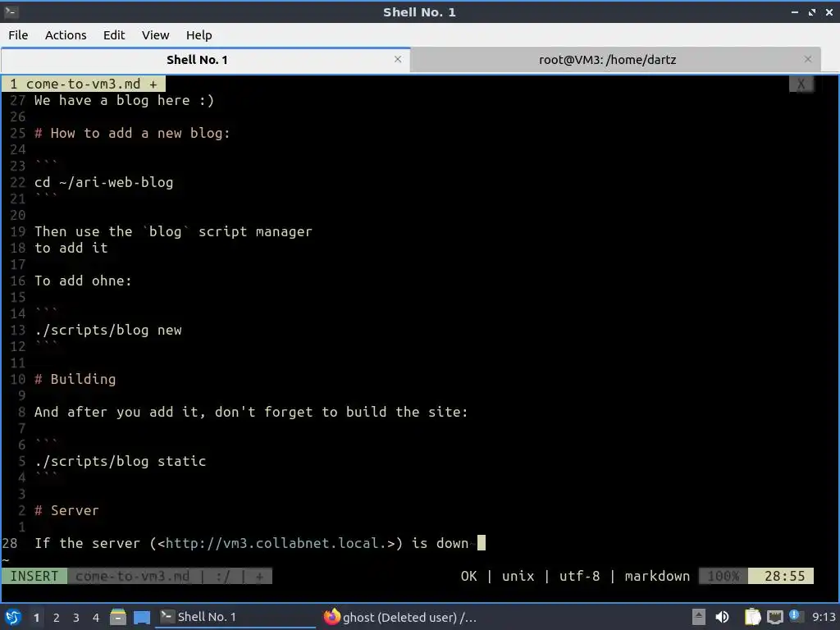Click the line './scripts/blog new'
Viewport: 840px width, 630px height.
pos(108,330)
